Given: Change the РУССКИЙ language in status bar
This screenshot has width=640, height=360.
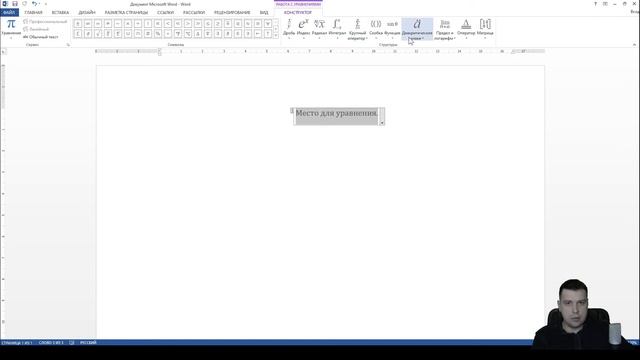Looking at the screenshot, I should pyautogui.click(x=88, y=342).
